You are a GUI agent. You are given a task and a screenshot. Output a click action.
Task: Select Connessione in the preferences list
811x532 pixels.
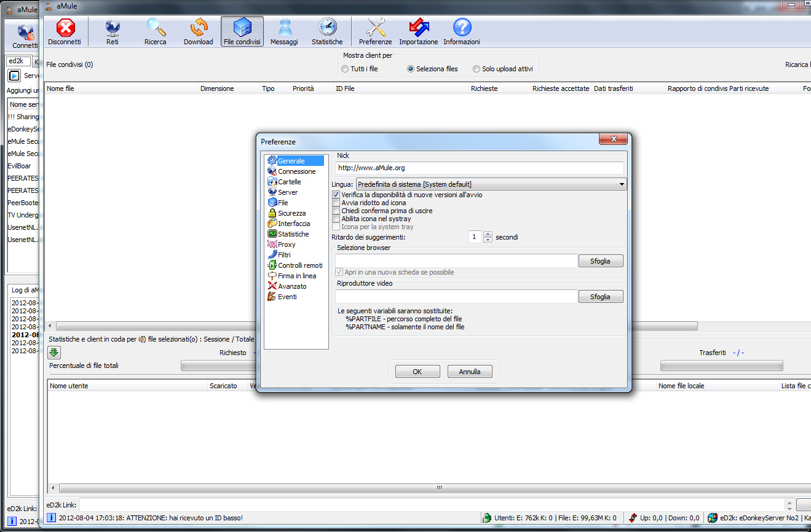point(296,171)
